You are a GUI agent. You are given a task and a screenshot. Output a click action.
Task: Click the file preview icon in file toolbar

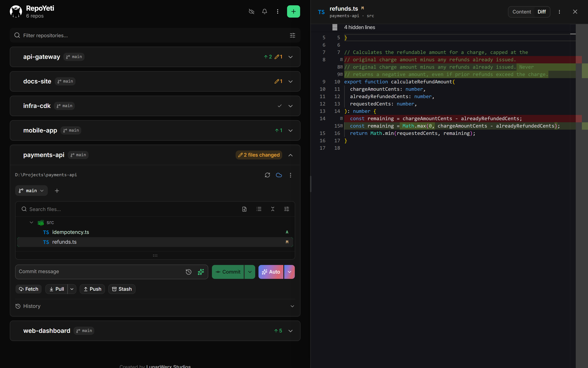point(244,209)
